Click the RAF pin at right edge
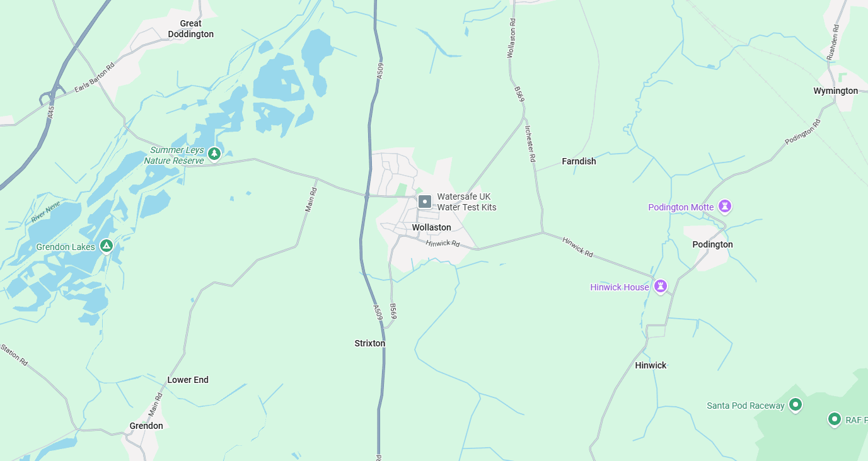This screenshot has height=461, width=868. tap(835, 419)
